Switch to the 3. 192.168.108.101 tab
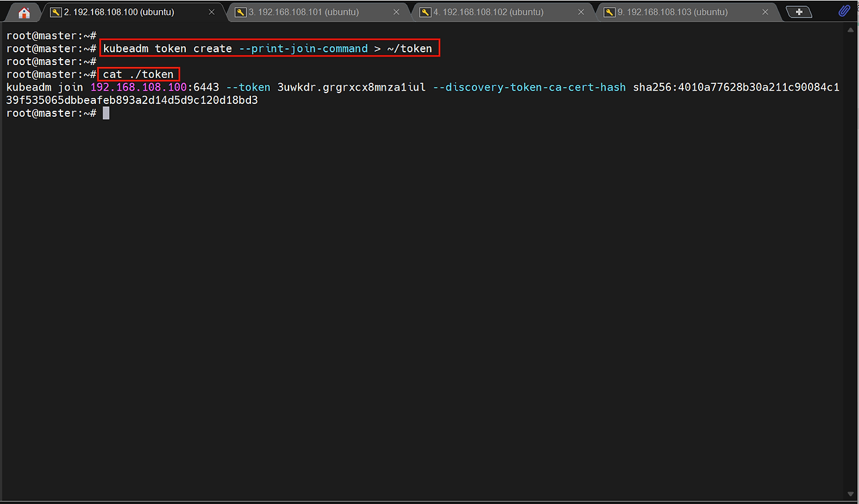The height and width of the screenshot is (504, 859). [x=303, y=12]
